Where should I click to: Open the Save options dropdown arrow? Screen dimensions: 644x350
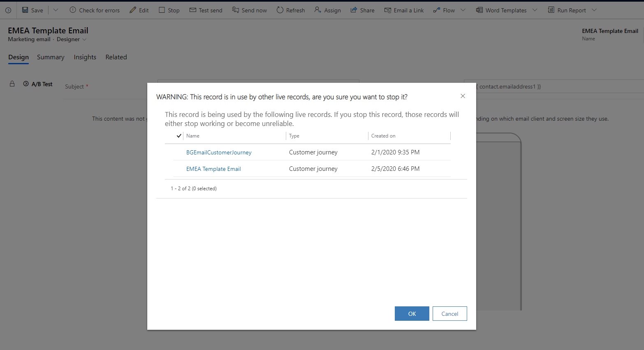(x=56, y=10)
